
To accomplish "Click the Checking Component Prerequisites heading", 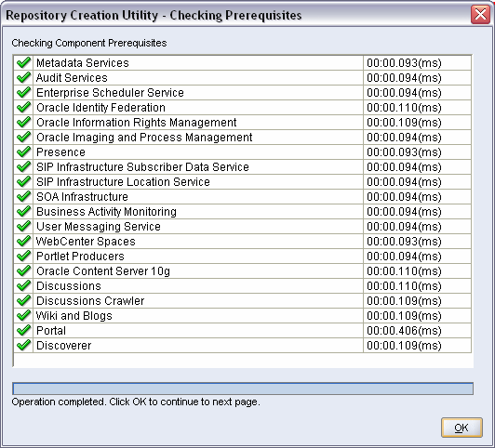I will point(89,43).
